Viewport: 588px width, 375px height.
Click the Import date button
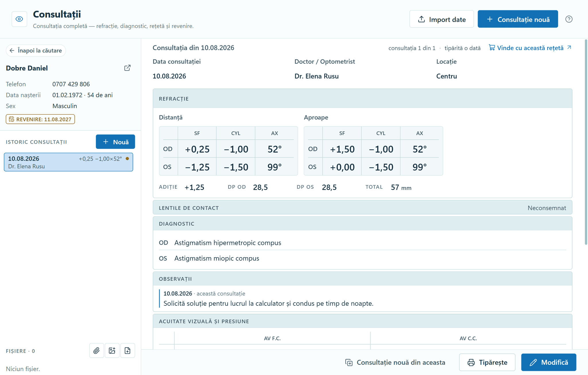442,19
